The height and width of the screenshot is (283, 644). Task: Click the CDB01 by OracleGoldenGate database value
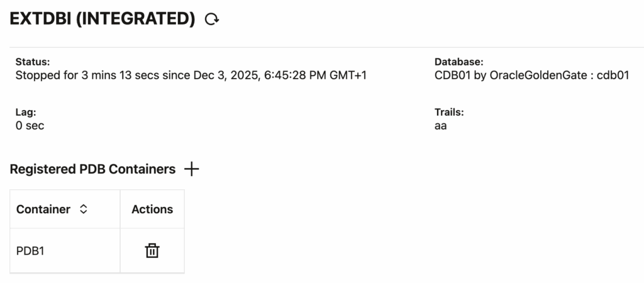coord(509,75)
